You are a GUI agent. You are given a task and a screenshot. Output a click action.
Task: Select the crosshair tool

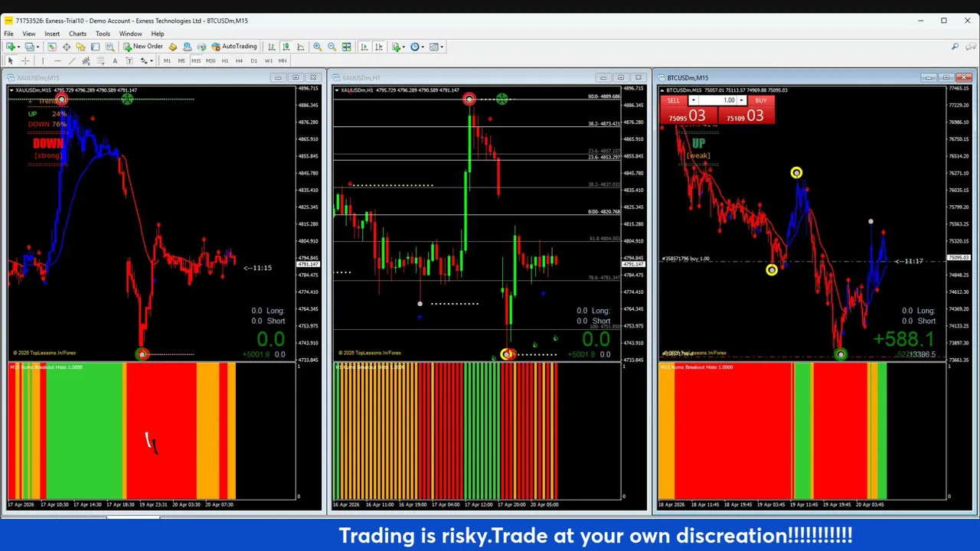coord(25,60)
